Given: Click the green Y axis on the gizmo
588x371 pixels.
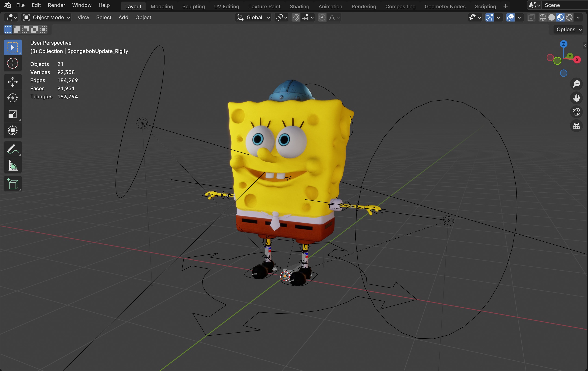Looking at the screenshot, I should [570, 56].
